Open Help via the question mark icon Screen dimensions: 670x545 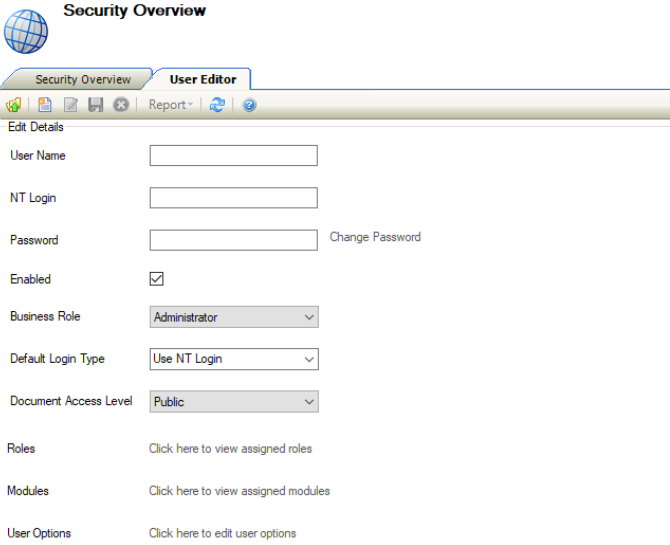pos(249,105)
